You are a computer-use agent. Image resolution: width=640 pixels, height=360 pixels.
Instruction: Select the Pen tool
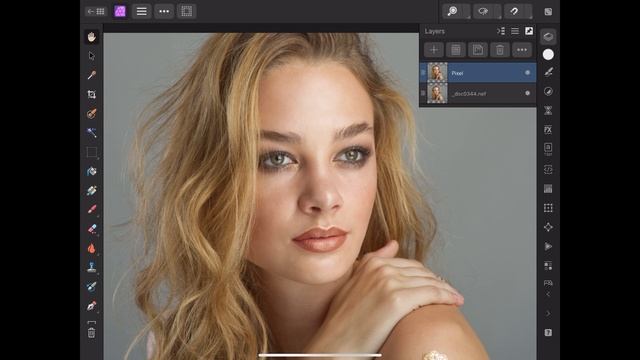91,306
